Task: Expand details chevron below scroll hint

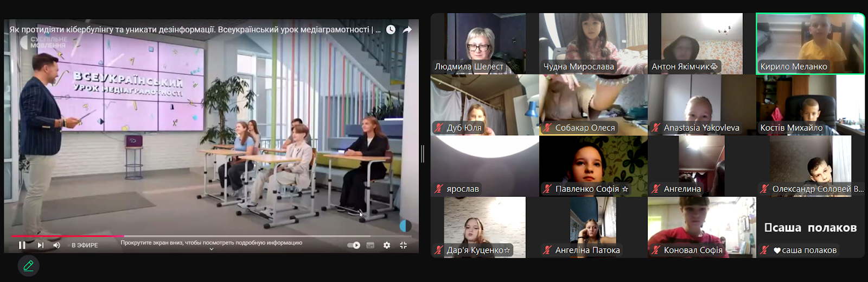Action: coord(212,249)
